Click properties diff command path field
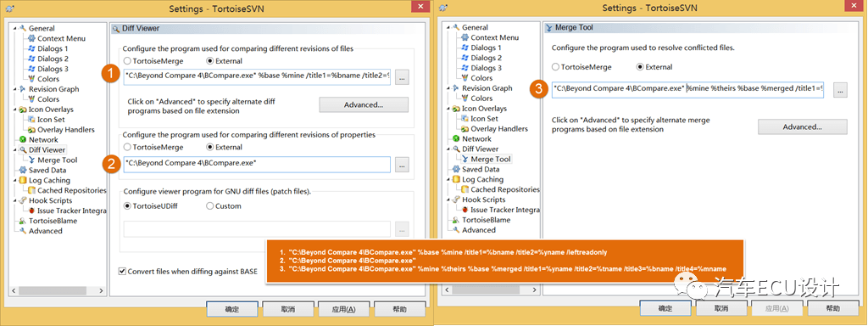868x326 pixels. pyautogui.click(x=258, y=164)
